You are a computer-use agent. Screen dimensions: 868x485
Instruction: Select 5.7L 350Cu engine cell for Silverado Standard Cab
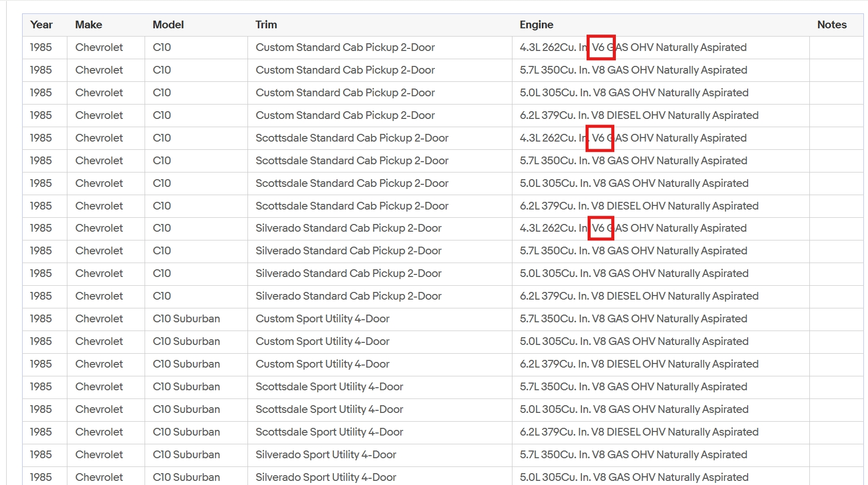click(661, 251)
